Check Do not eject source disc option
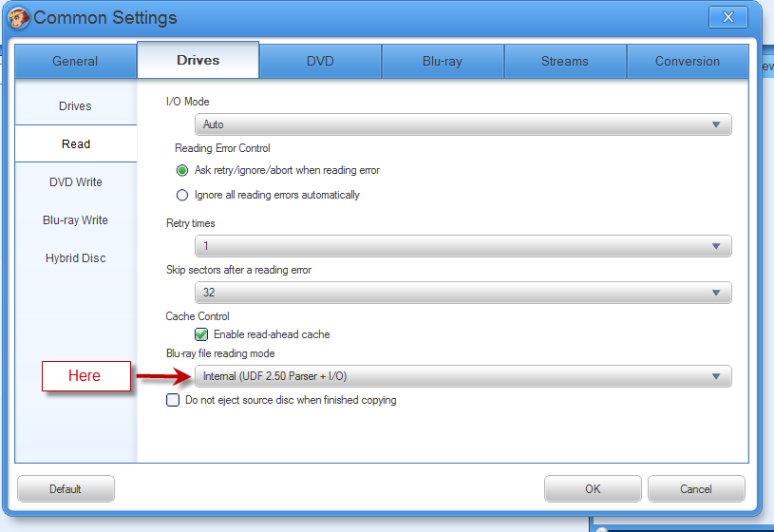Image resolution: width=774 pixels, height=532 pixels. coord(173,400)
